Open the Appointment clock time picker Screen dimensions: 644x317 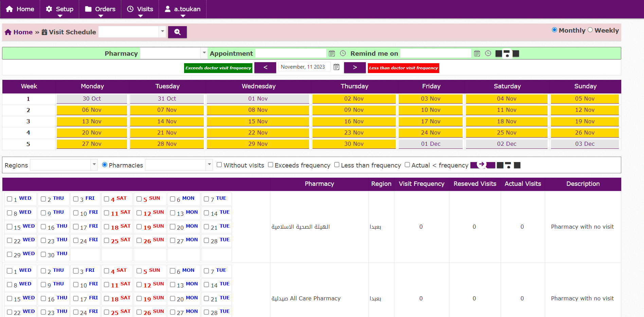click(343, 53)
